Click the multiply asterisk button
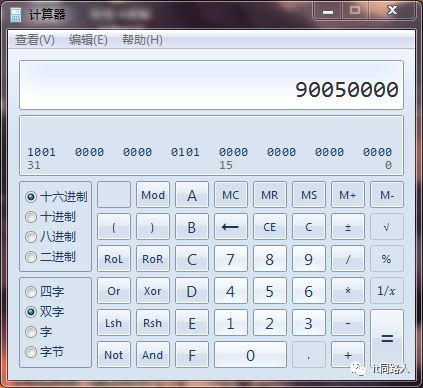The height and width of the screenshot is (388, 423). coord(348,291)
